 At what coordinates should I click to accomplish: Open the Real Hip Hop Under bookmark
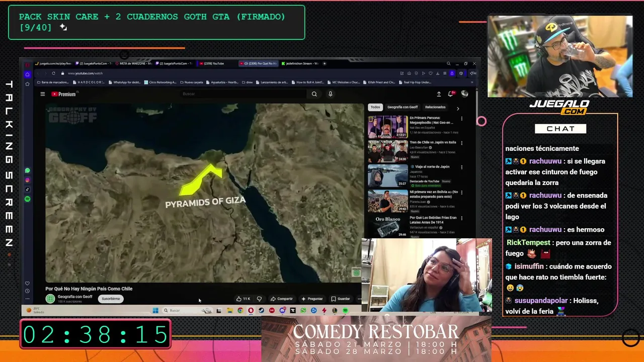coord(416,82)
